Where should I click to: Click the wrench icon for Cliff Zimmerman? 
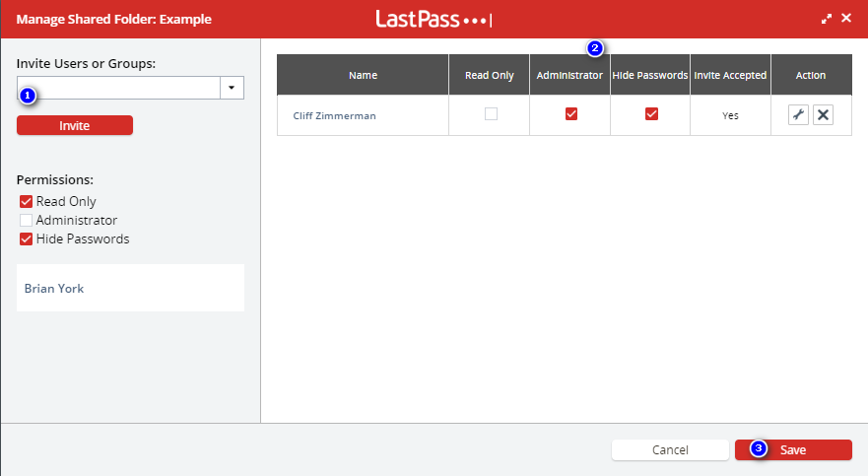point(798,114)
